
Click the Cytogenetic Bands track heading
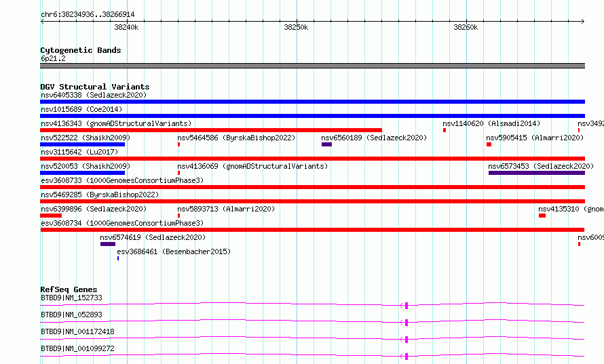[81, 50]
